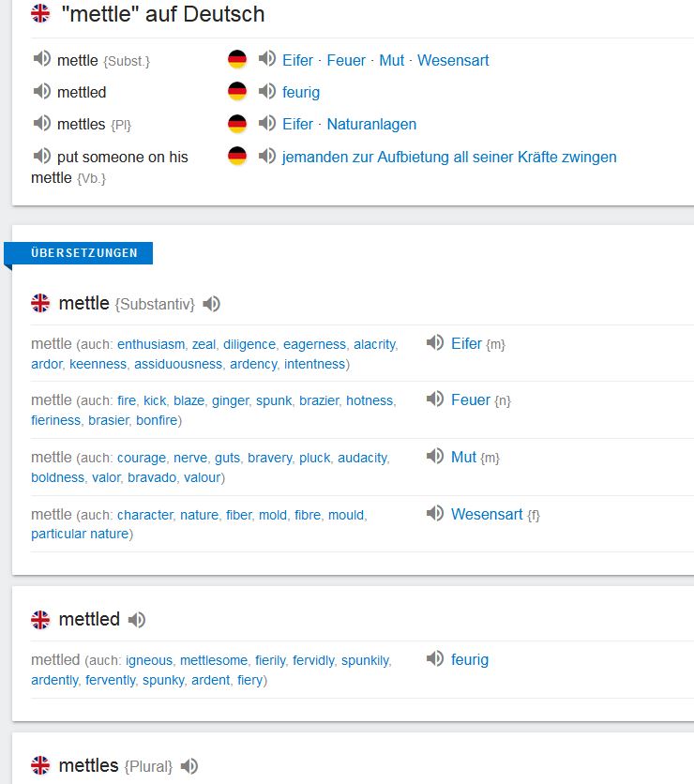Image resolution: width=694 pixels, height=784 pixels.
Task: Play pronunciation of 'put someone on his mettle'
Action: (x=41, y=157)
